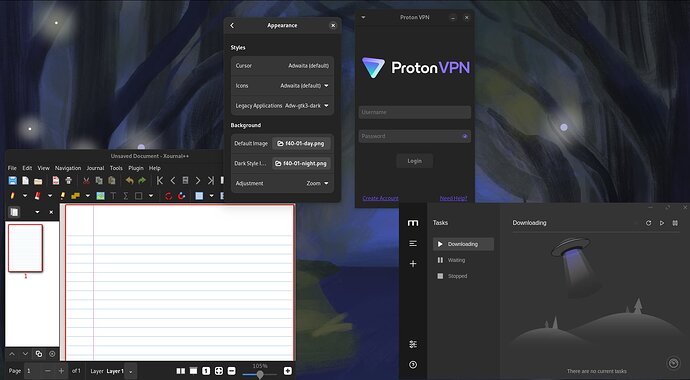Toggle password visibility in Proton VPN
Screen dimensions: 690x380
465,136
